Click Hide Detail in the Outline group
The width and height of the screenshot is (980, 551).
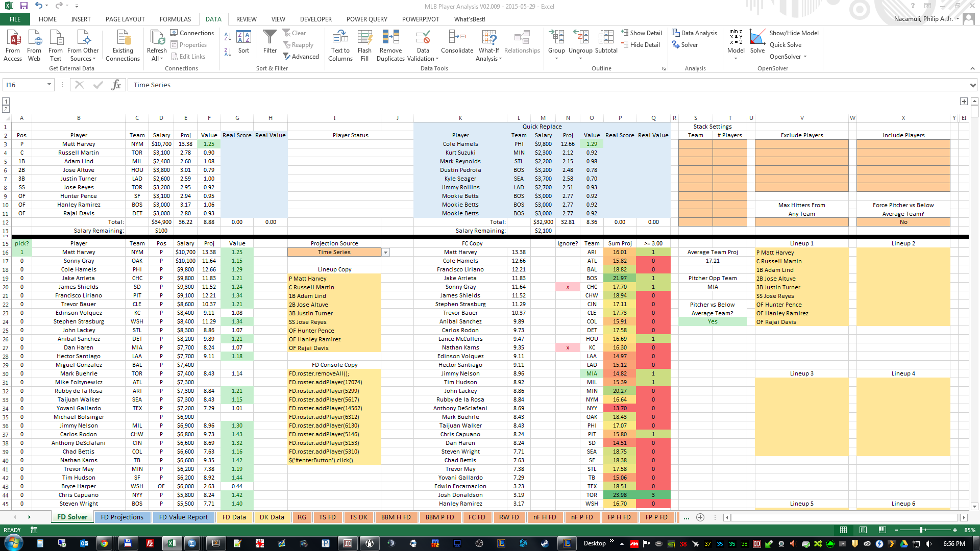click(641, 44)
